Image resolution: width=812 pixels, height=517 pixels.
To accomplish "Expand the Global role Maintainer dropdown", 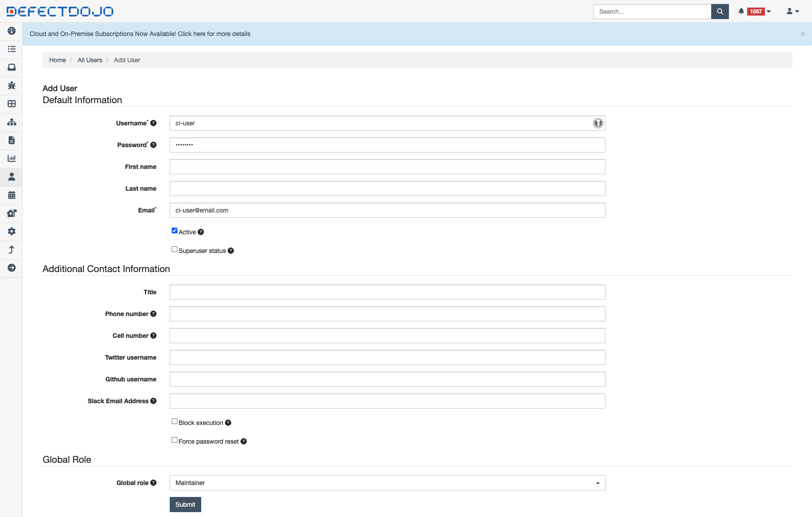I will coord(387,483).
